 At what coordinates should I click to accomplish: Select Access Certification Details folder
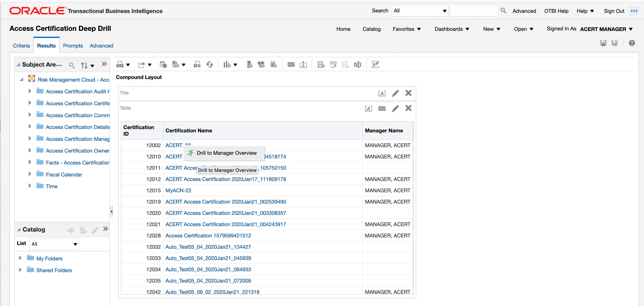(78, 127)
